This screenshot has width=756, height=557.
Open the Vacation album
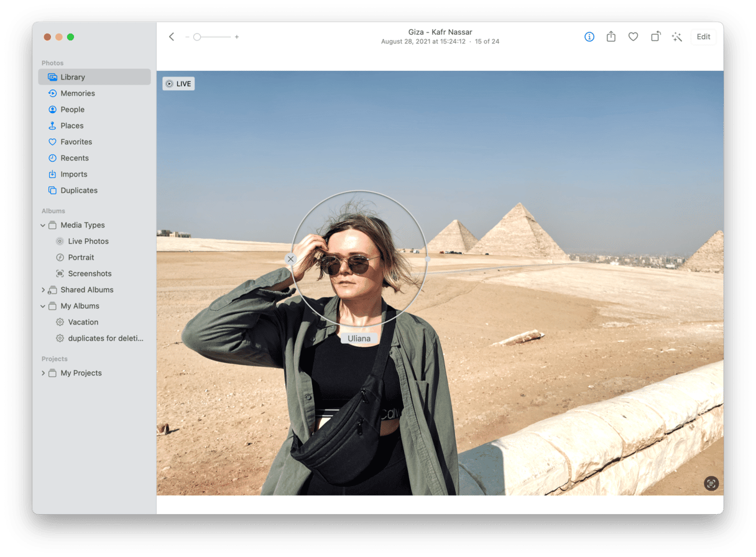pyautogui.click(x=83, y=322)
